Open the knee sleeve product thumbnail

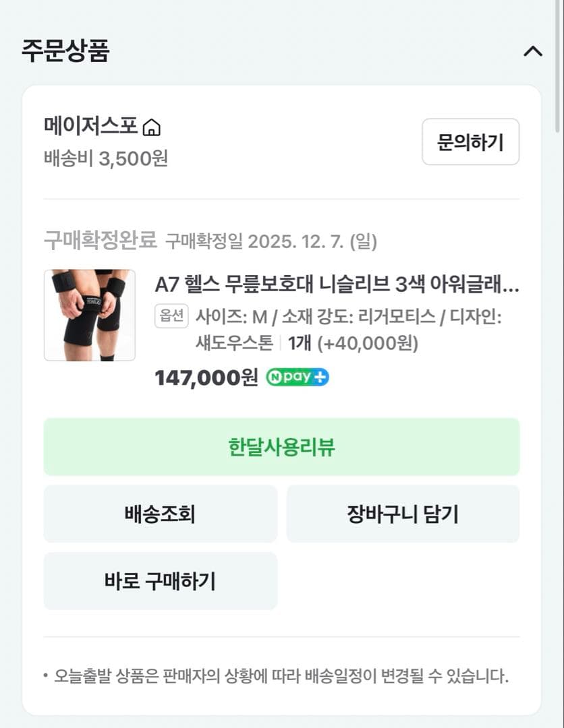(90, 315)
